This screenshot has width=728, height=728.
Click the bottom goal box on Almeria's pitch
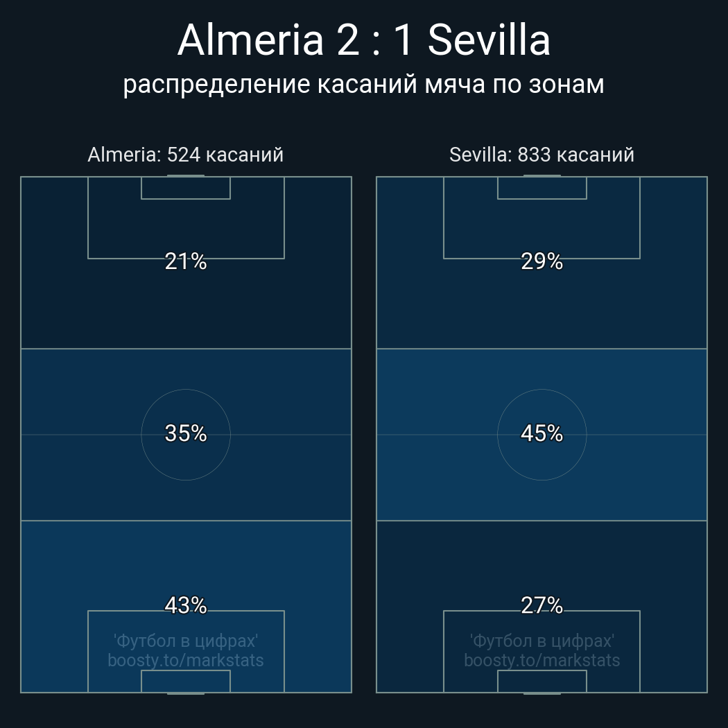186,681
